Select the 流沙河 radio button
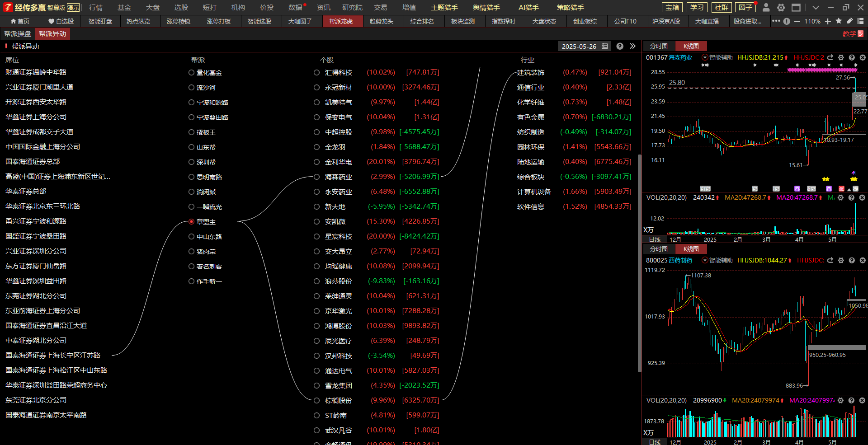 click(191, 87)
